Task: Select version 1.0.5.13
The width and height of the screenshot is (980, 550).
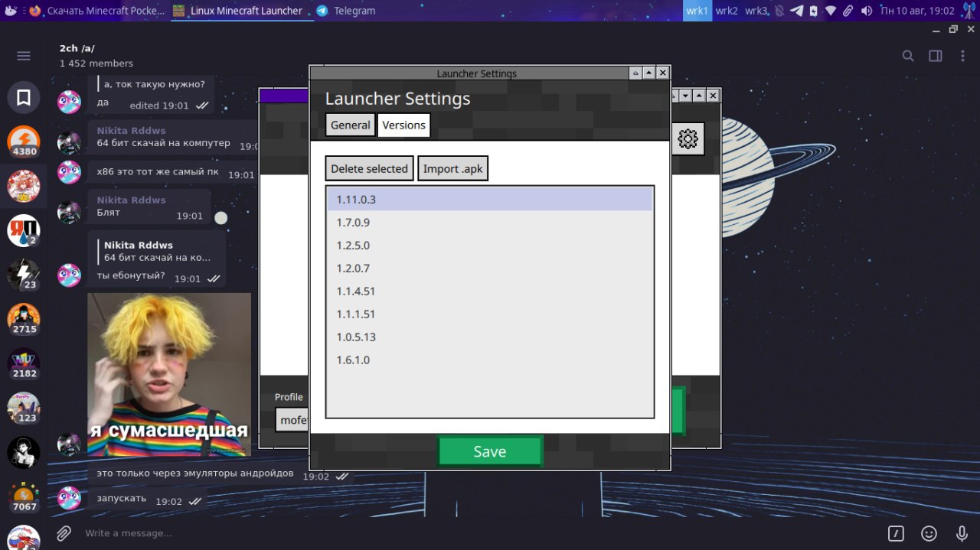Action: coord(490,337)
